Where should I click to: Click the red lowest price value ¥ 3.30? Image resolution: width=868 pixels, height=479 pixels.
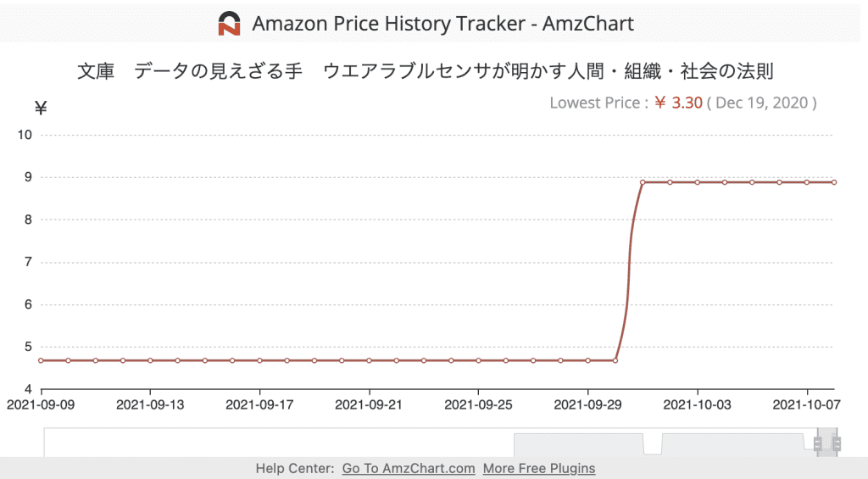[678, 103]
